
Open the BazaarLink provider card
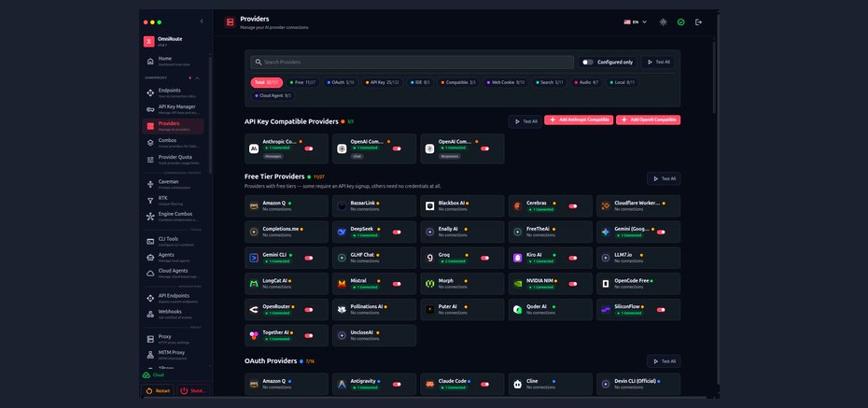pos(374,206)
